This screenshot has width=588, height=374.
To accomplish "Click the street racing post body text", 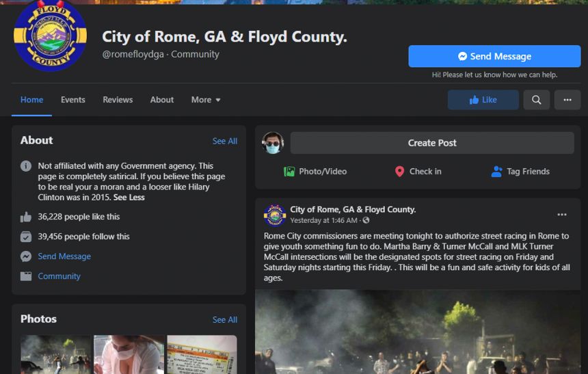I will [x=416, y=257].
